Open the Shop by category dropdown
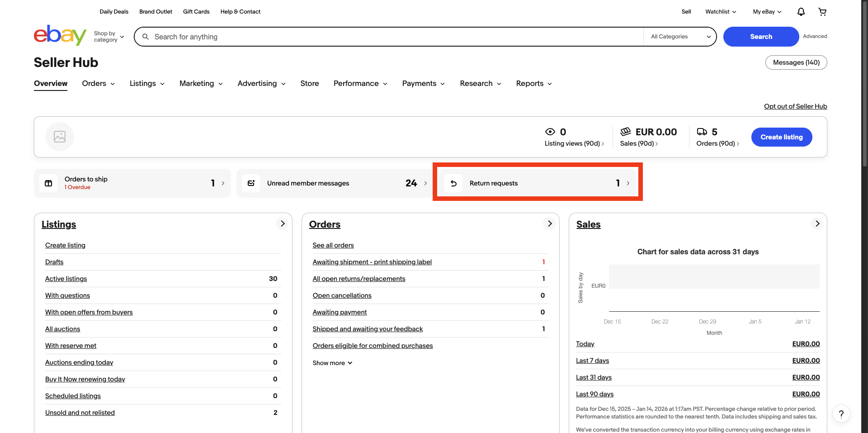Image resolution: width=868 pixels, height=433 pixels. pos(108,37)
